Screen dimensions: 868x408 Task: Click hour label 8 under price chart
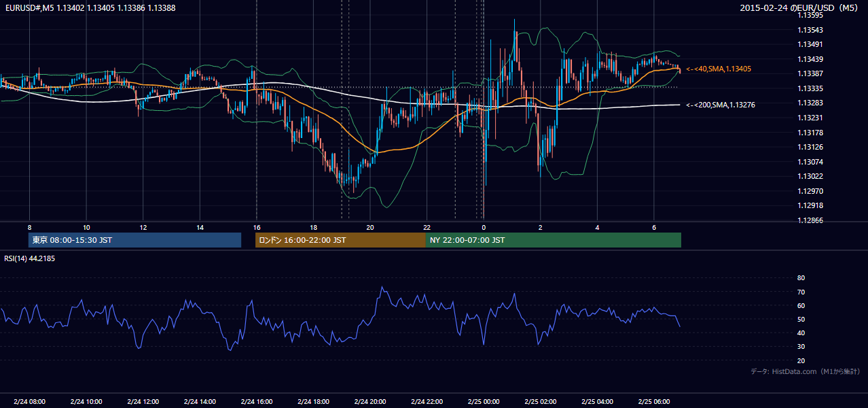(29, 227)
